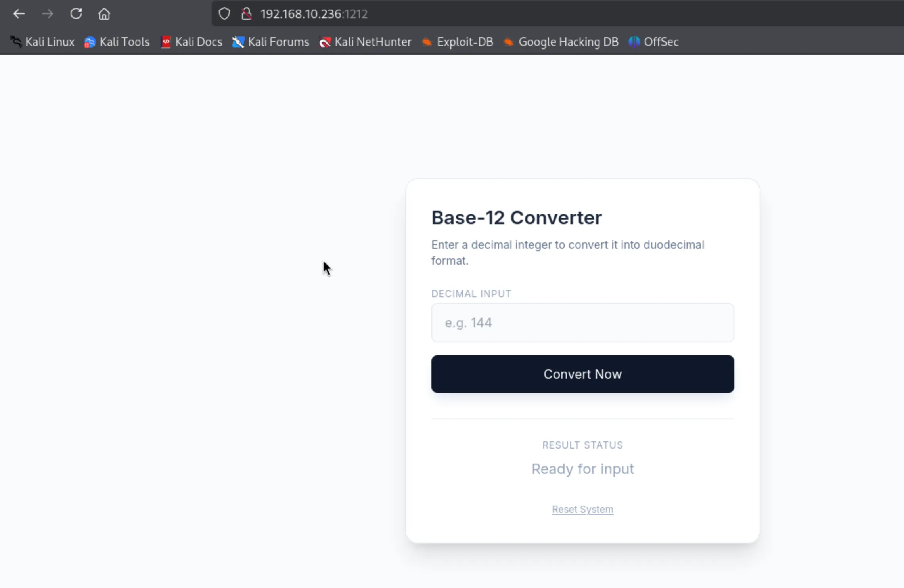Screen dimensions: 904x588
Task: Open the Kali NetHunter bookmark
Action: [365, 42]
